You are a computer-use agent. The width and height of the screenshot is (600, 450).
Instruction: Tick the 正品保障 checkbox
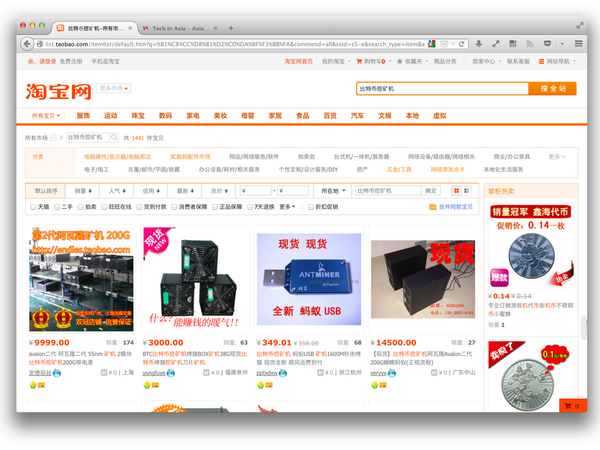[215, 207]
